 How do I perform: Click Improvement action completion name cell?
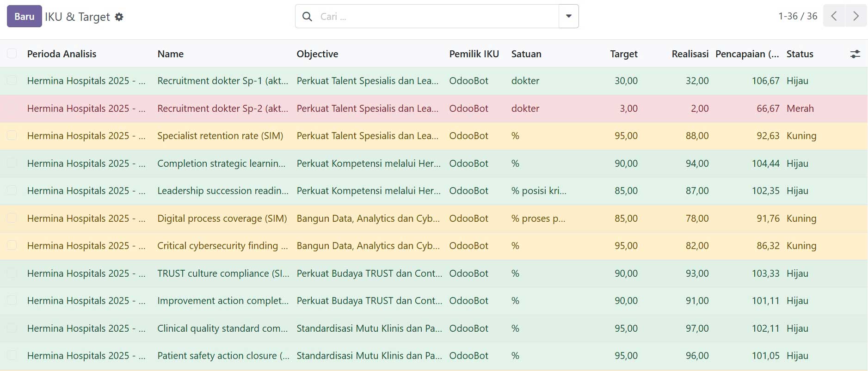(223, 301)
